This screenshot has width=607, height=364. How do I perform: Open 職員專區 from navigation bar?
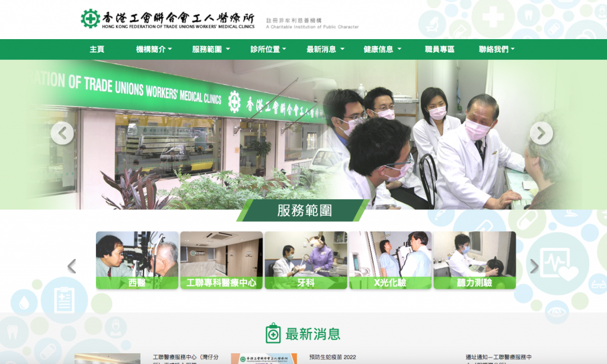coord(441,49)
